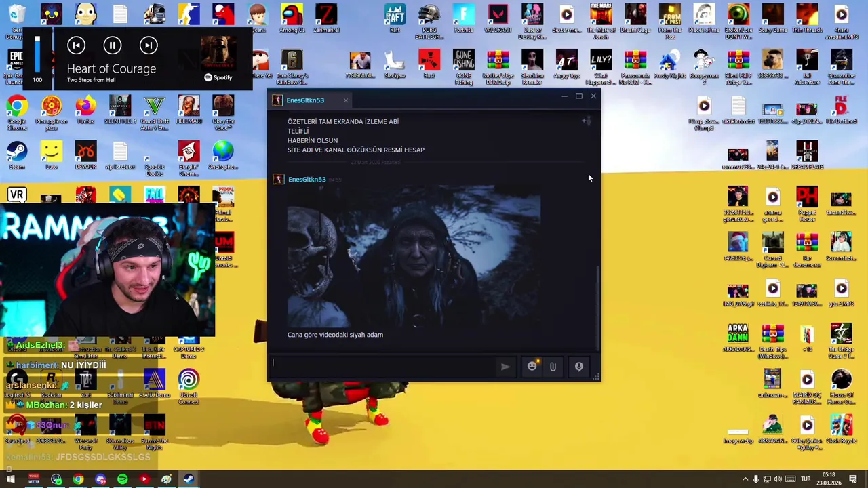The width and height of the screenshot is (868, 488).
Task: Open the Windows Start menu
Action: pos(11,479)
